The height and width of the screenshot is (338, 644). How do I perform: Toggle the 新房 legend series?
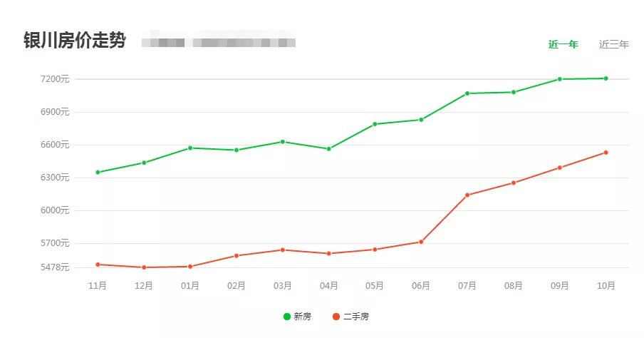pos(297,316)
